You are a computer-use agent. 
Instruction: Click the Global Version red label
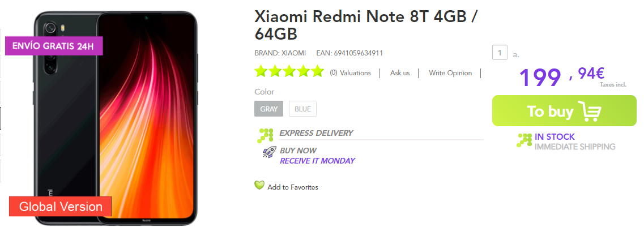click(x=61, y=207)
